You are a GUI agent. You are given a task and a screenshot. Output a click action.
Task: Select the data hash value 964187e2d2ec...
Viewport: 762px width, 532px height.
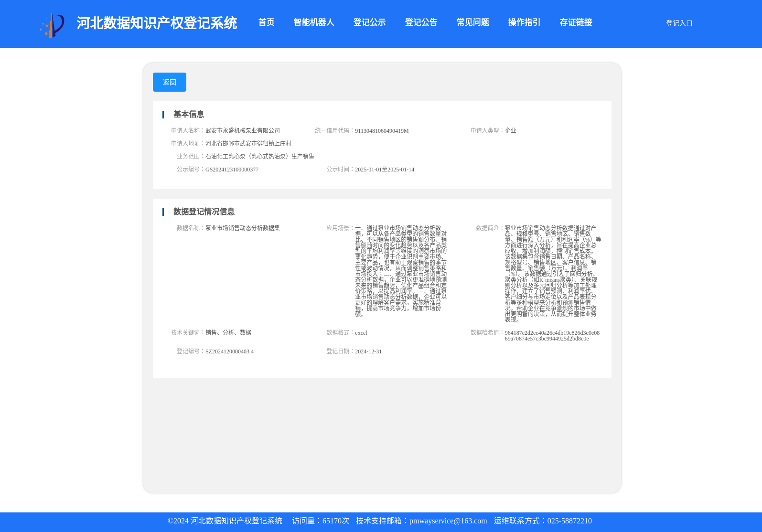(552, 336)
